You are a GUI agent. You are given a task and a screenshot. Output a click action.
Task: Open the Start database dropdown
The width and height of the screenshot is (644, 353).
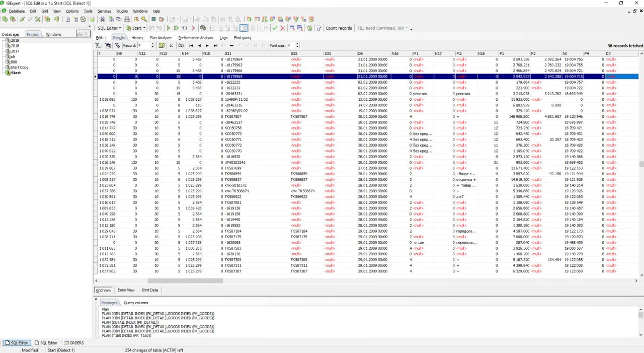(135, 28)
